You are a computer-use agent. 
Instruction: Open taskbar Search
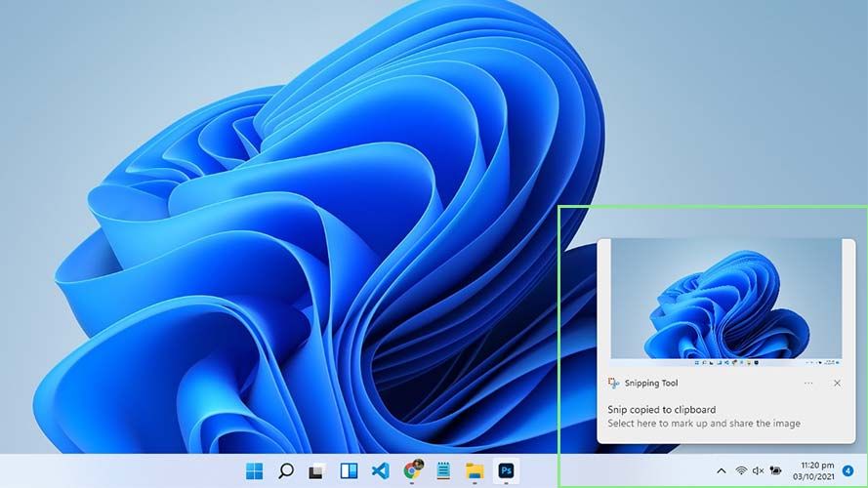286,470
